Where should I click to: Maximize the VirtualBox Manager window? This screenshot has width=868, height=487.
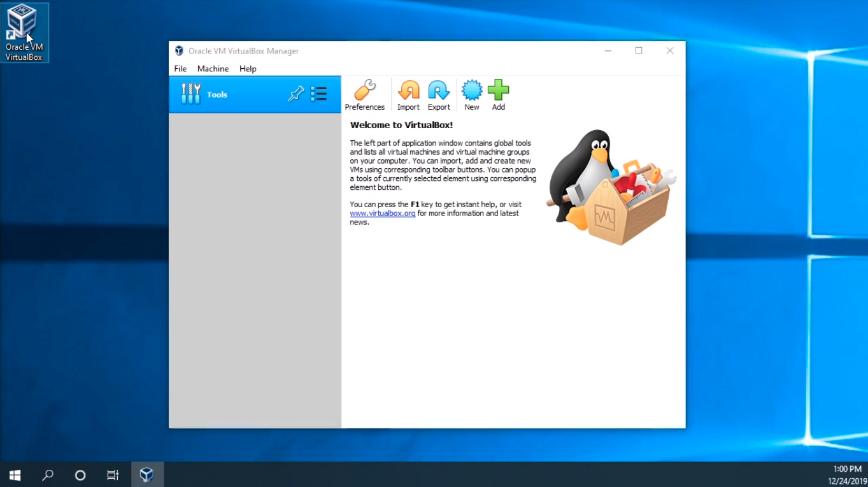[639, 51]
